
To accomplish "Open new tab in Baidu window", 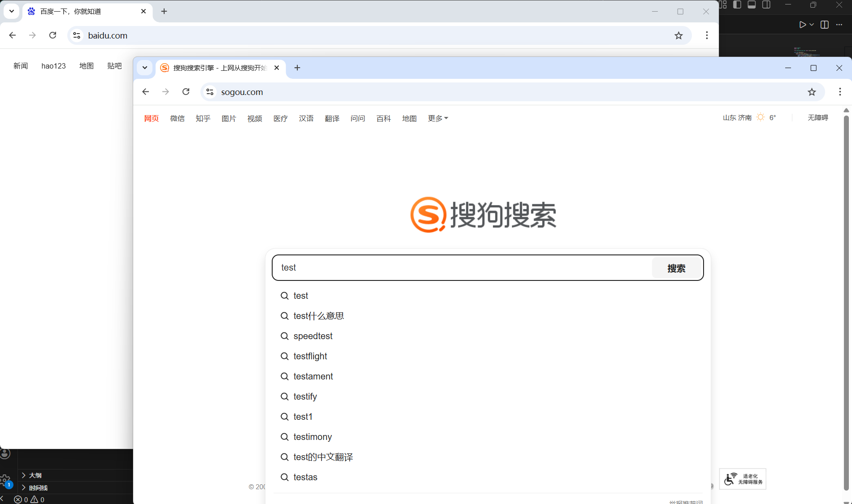I will [x=164, y=11].
